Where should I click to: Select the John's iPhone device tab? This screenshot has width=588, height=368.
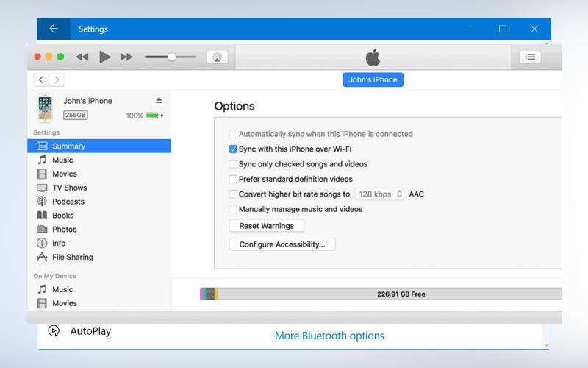(x=373, y=79)
